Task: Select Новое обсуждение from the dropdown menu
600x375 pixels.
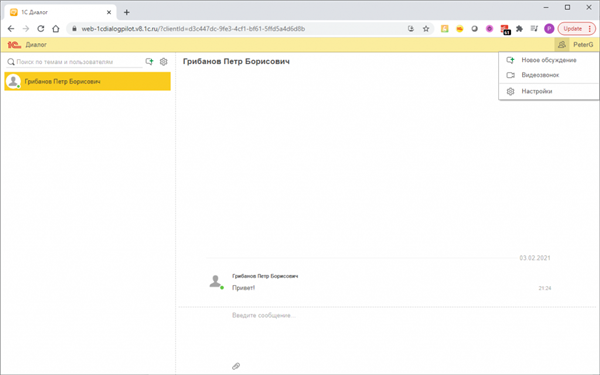Action: coord(549,60)
